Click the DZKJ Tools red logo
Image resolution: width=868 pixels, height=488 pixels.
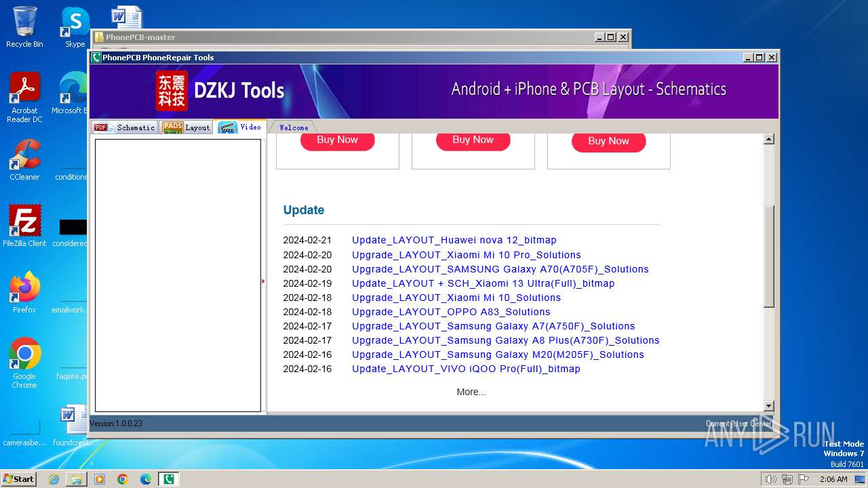(172, 91)
